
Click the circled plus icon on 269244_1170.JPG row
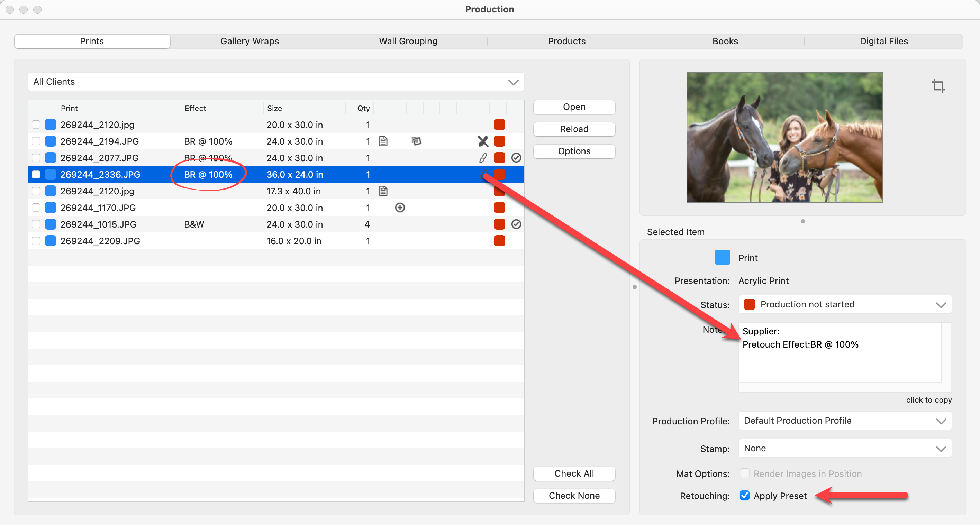[400, 208]
